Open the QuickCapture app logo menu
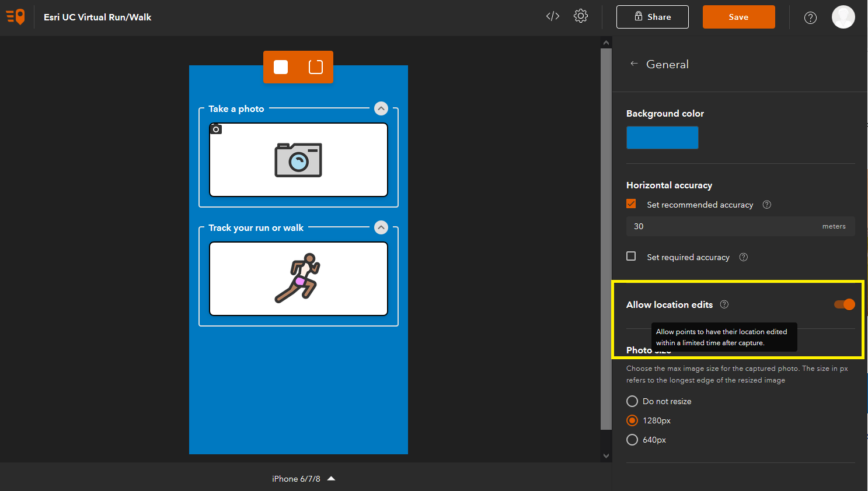This screenshot has height=491, width=868. point(15,16)
